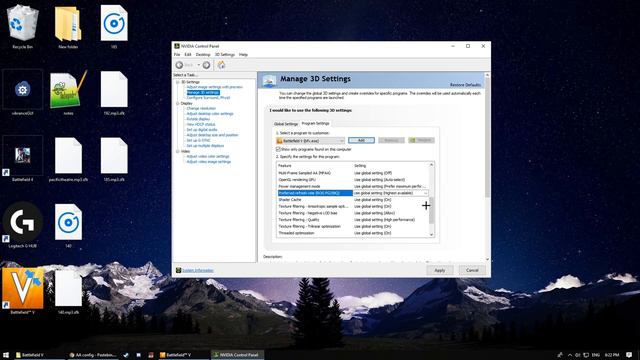Open the Windows Start button
Image resolution: width=640 pixels, height=360 pixels.
point(6,355)
